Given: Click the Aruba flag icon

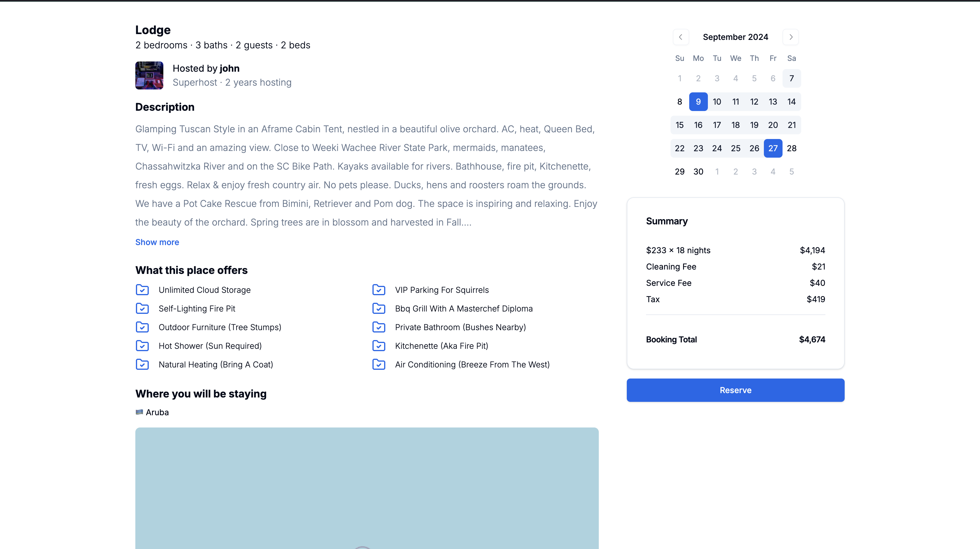Looking at the screenshot, I should (139, 412).
